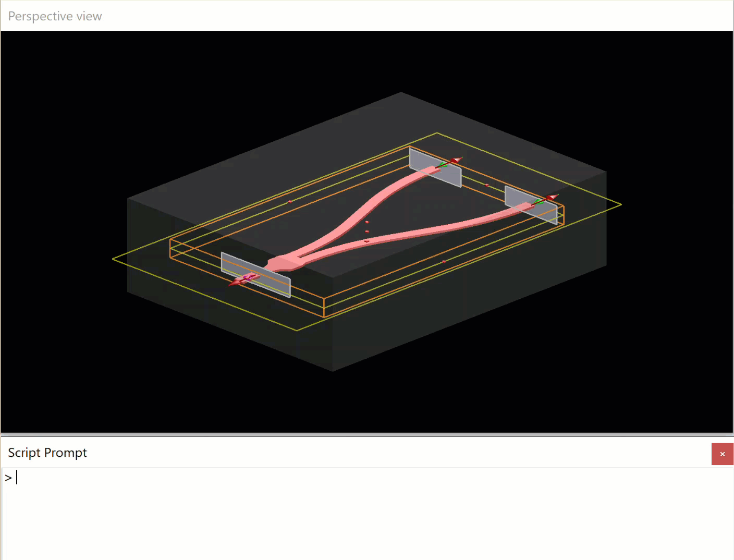The height and width of the screenshot is (560, 734).
Task: Click the red point monitor between the output ports
Action: tap(486, 185)
